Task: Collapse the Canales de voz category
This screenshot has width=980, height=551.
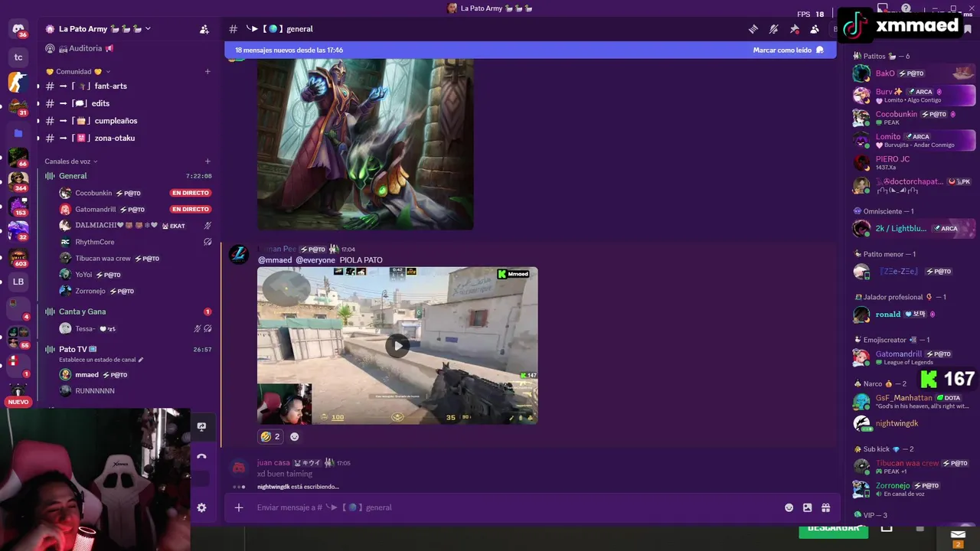Action: 70,161
